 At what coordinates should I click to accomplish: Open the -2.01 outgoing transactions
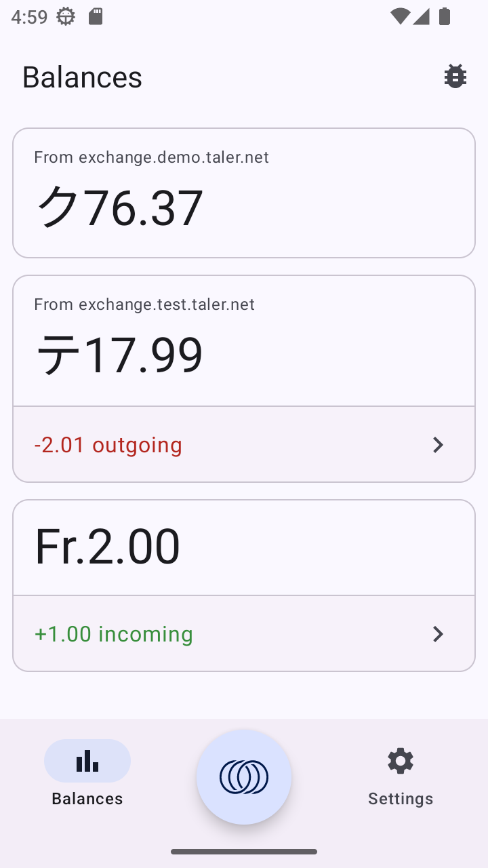pos(108,445)
